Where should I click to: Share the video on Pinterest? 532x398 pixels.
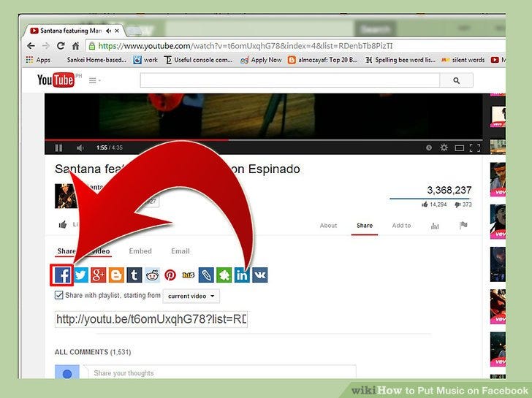click(170, 275)
